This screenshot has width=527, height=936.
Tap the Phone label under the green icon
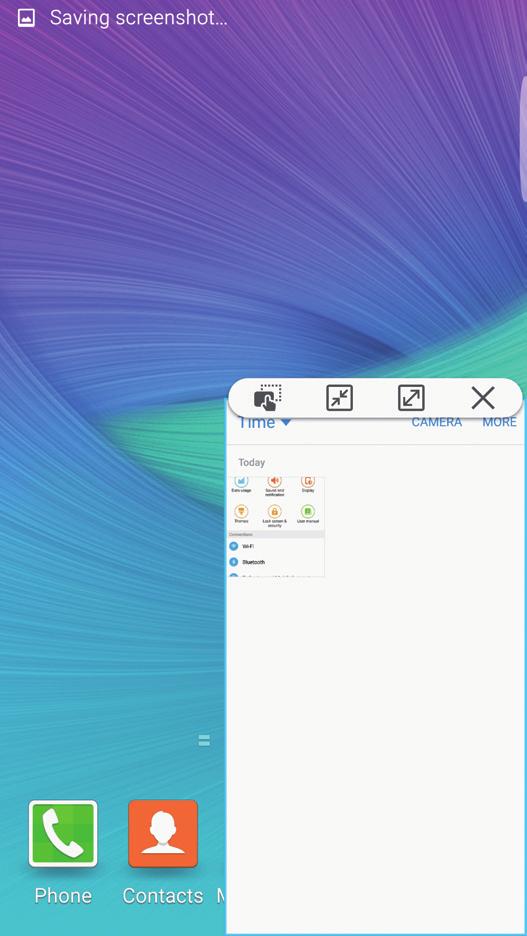pyautogui.click(x=63, y=895)
